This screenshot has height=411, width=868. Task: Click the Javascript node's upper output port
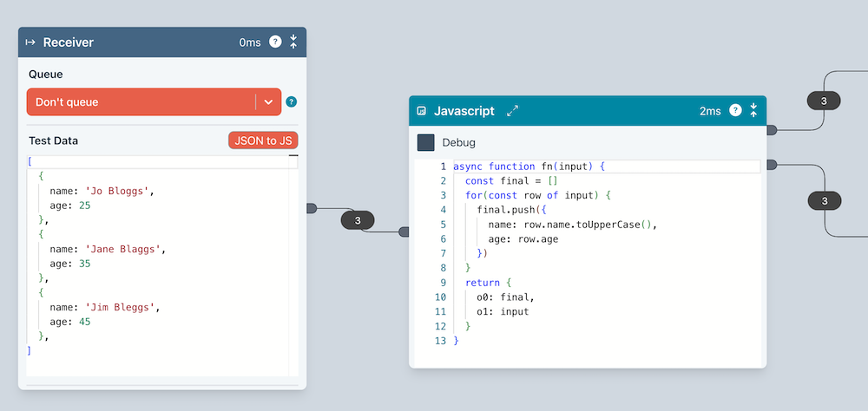coord(771,130)
